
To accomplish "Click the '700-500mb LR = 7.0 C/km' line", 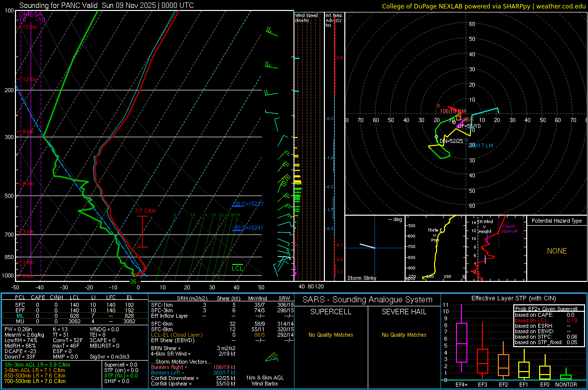I will coord(35,381).
